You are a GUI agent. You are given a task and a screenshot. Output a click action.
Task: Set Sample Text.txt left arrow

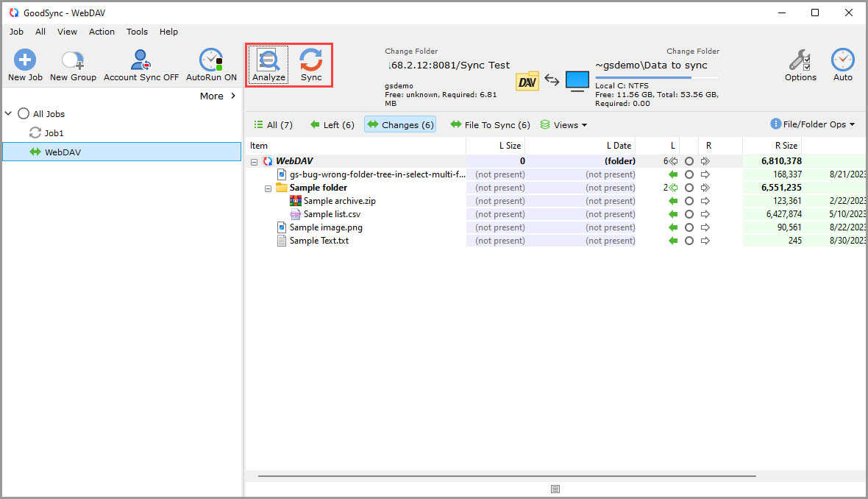click(x=673, y=241)
